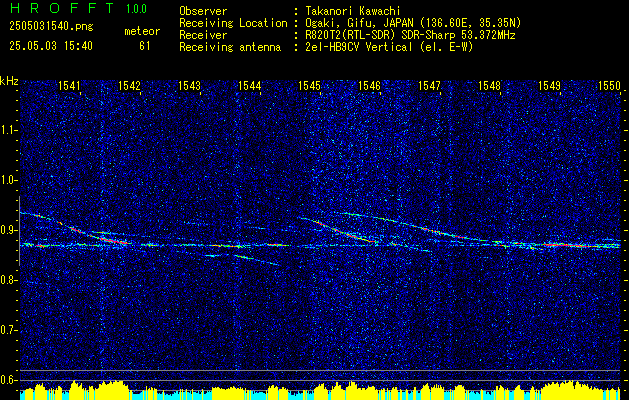Select the 1.0 frequency axis label
The image size is (629, 400).
click(9, 180)
